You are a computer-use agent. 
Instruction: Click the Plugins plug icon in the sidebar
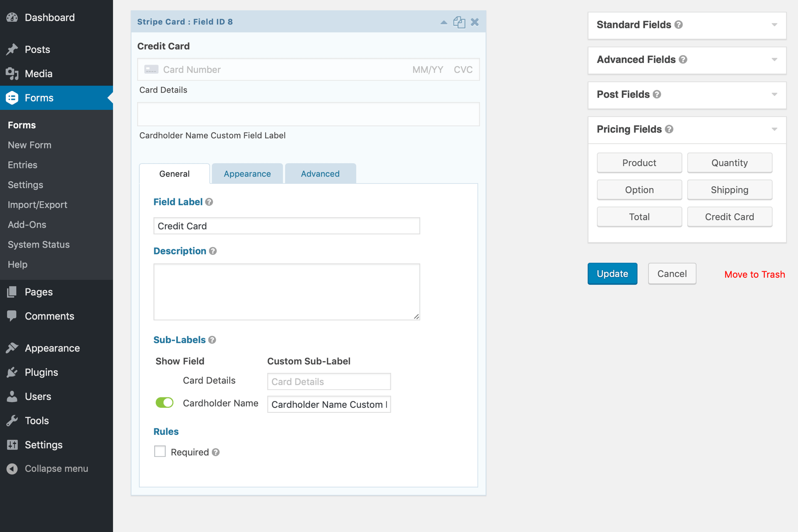(x=12, y=372)
